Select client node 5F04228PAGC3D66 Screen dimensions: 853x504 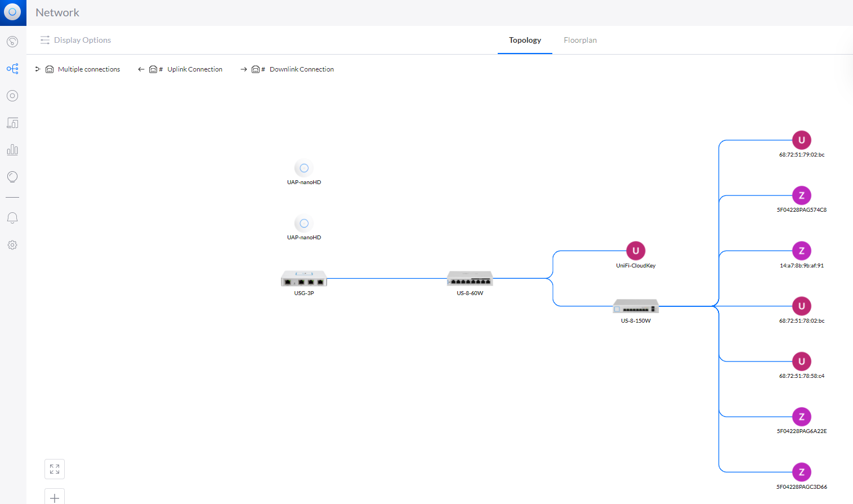(802, 472)
